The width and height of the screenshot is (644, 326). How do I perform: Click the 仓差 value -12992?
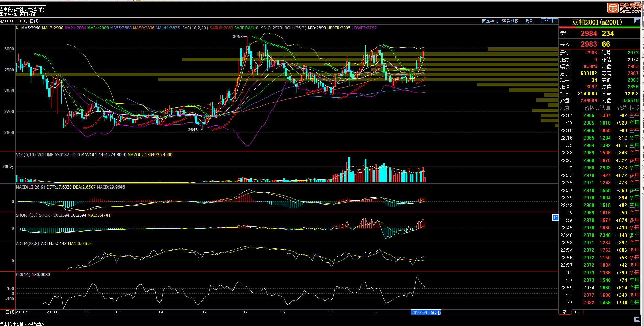(x=631, y=94)
